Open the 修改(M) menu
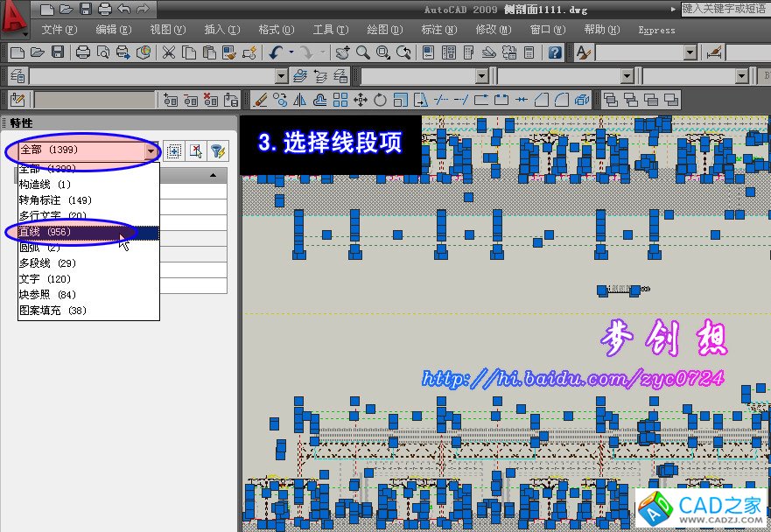 492,30
